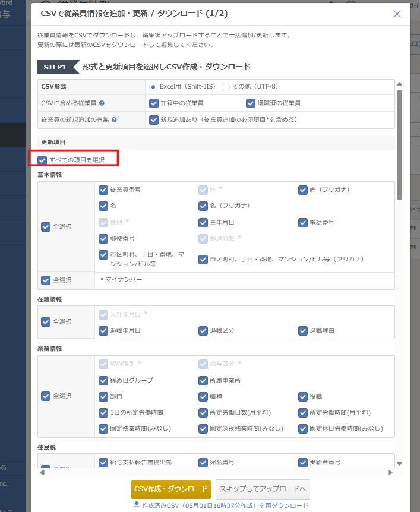Click the scroll-down arrow of the item list
Viewport: 420px width, 512px height.
pyautogui.click(x=400, y=463)
